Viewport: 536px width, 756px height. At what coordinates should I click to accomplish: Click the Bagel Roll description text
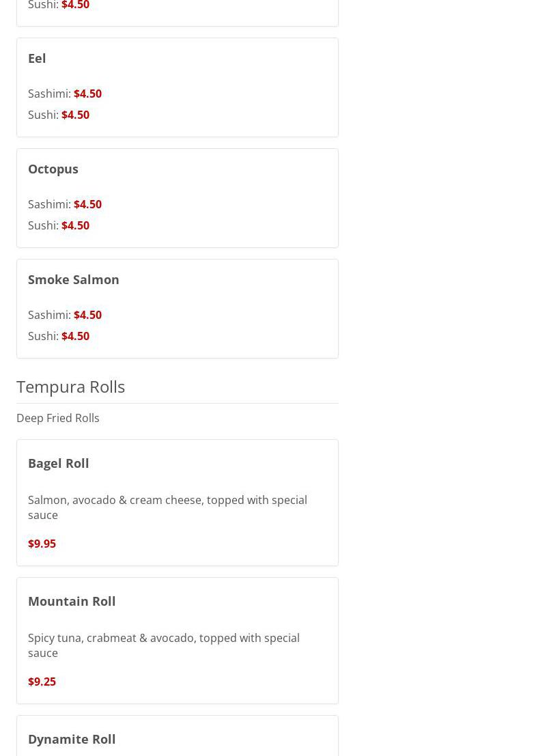(x=167, y=507)
